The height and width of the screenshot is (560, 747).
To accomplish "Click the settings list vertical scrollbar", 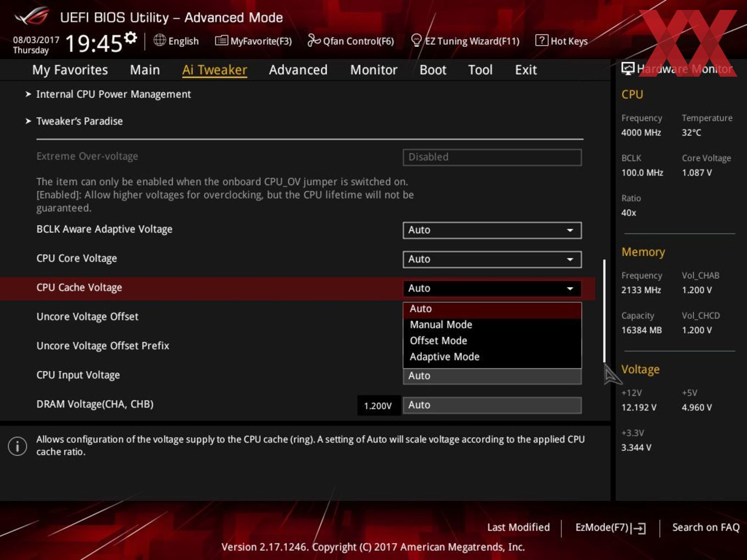I will point(604,311).
